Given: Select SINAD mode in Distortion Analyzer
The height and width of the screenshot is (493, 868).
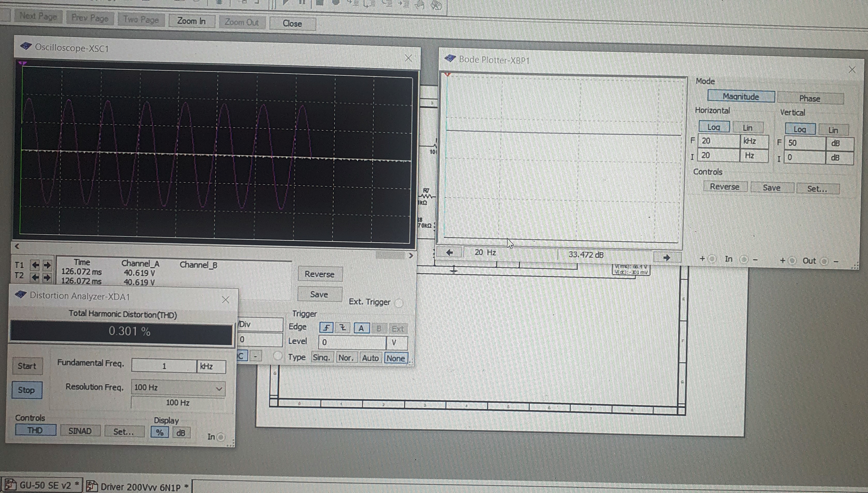Looking at the screenshot, I should tap(80, 431).
